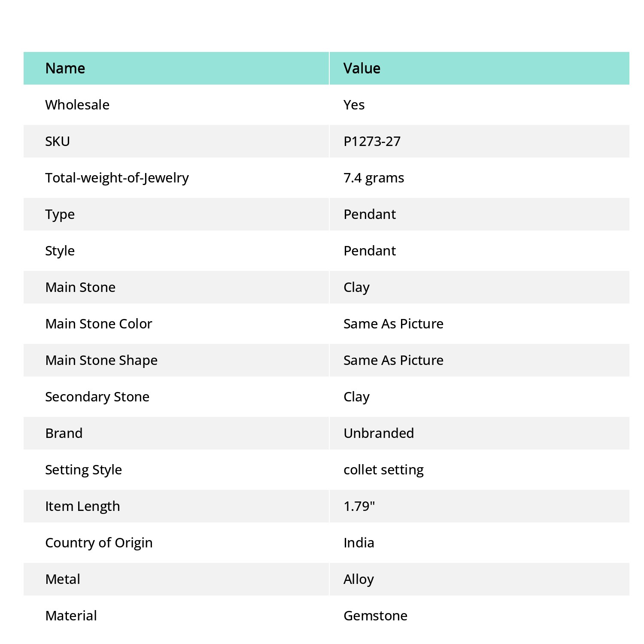This screenshot has height=644, width=644.
Task: Select the Gemstone material value
Action: pos(375,616)
